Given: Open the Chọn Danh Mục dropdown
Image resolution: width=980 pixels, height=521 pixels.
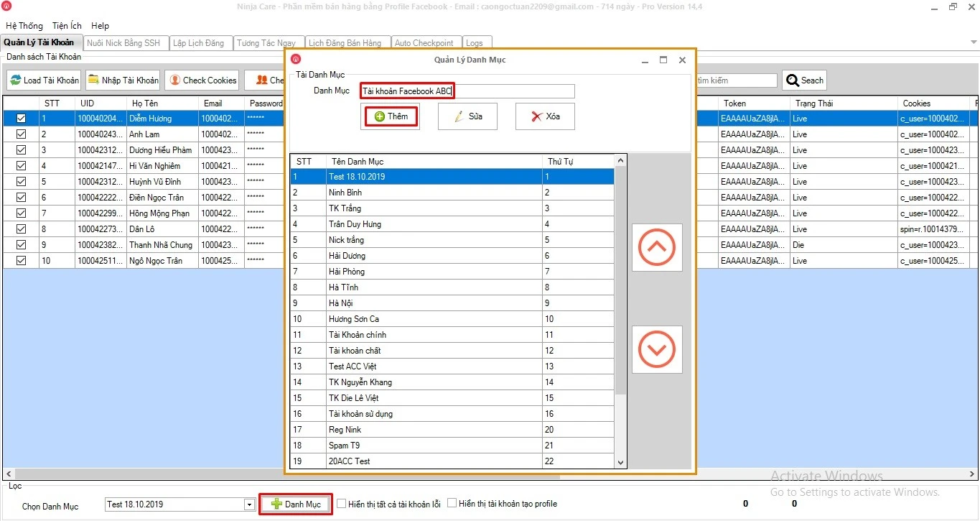Looking at the screenshot, I should (x=250, y=504).
